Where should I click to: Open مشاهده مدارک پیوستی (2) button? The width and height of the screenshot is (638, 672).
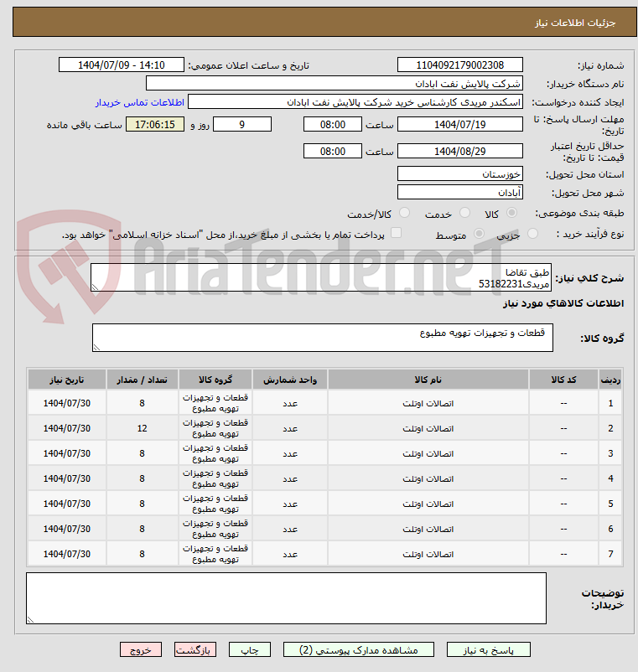359,649
